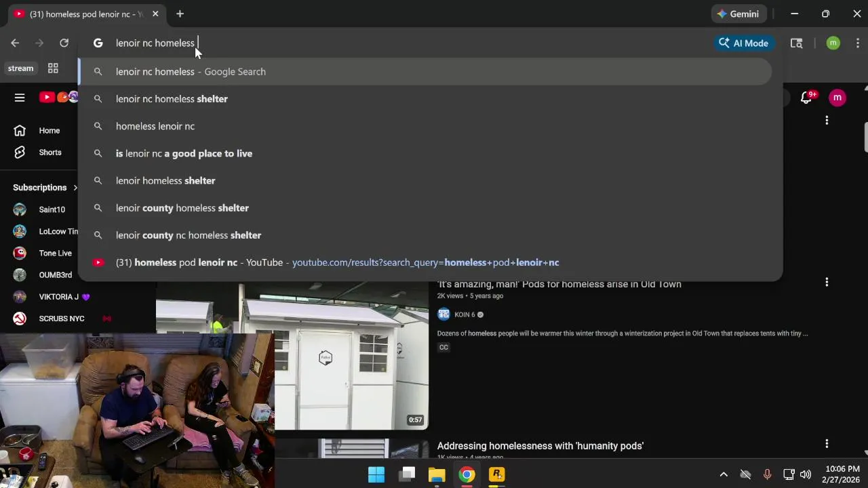868x488 pixels.
Task: Open the three-dot options menu above the Old Town video
Action: (x=827, y=121)
